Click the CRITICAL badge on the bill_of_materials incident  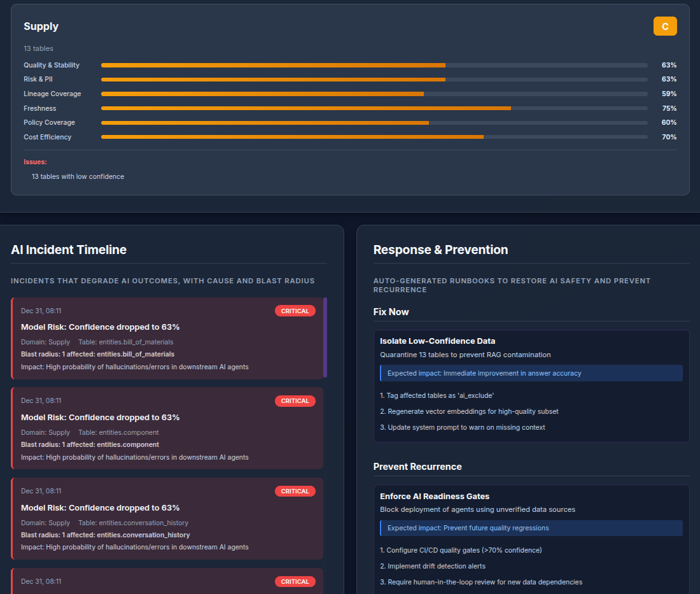[x=295, y=311]
